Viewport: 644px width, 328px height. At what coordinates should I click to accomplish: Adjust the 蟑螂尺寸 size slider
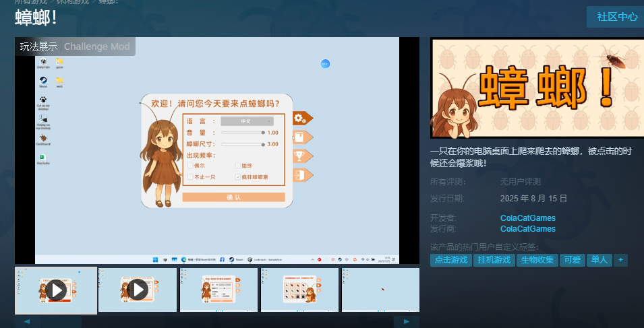(x=243, y=144)
